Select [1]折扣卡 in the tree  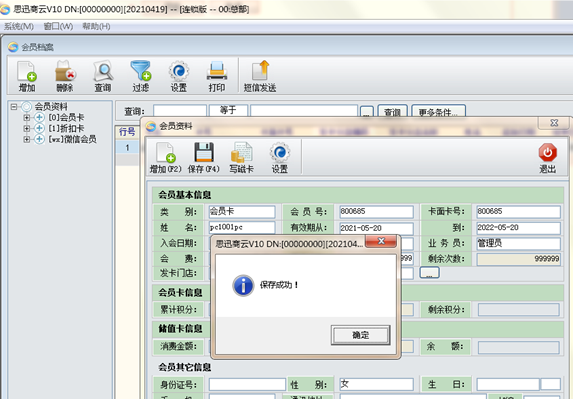click(66, 128)
